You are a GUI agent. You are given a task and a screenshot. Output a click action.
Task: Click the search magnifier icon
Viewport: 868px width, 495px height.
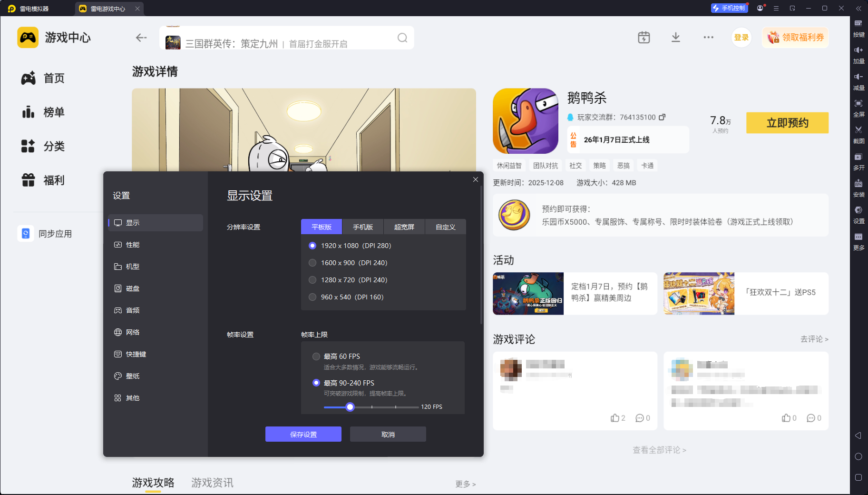402,38
